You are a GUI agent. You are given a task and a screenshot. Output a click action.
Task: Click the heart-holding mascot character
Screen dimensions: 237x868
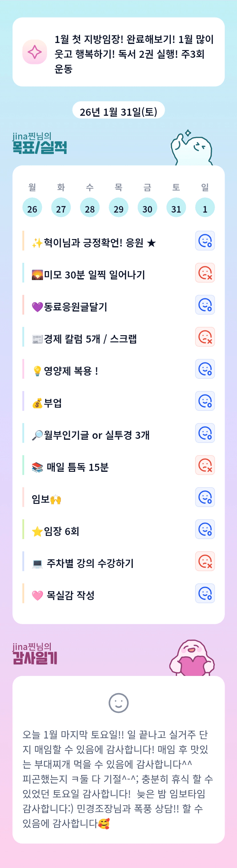192,658
